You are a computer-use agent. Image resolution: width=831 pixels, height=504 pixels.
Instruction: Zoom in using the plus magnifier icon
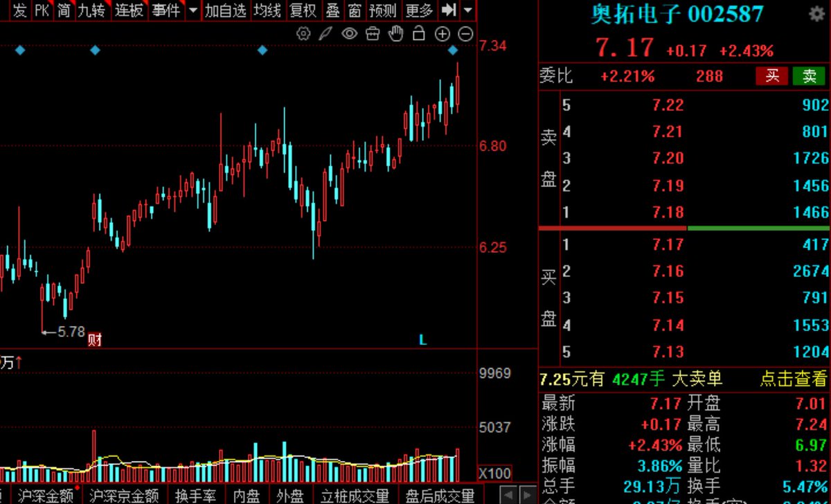[x=442, y=33]
